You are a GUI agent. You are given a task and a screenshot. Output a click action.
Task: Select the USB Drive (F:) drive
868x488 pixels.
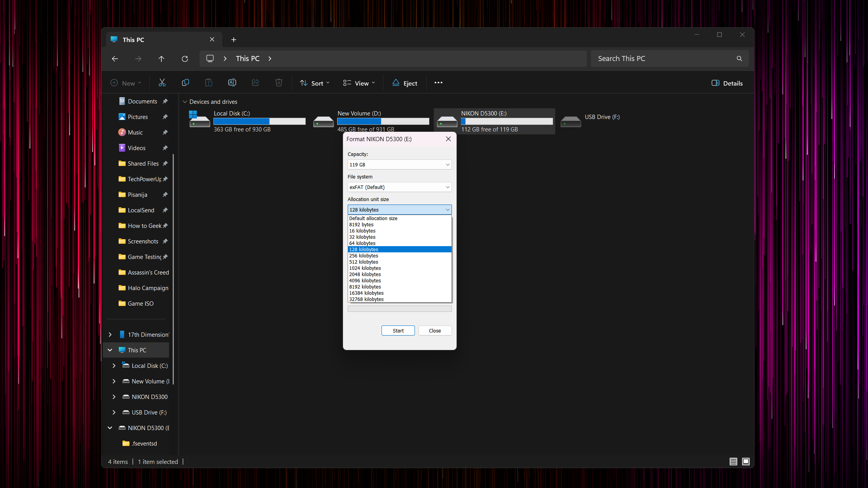click(x=618, y=121)
